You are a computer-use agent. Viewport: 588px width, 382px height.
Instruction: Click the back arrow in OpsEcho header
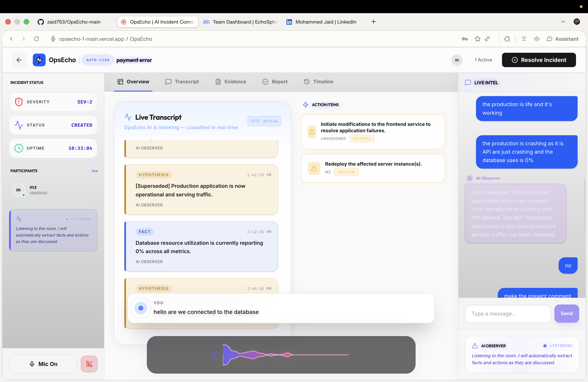19,60
